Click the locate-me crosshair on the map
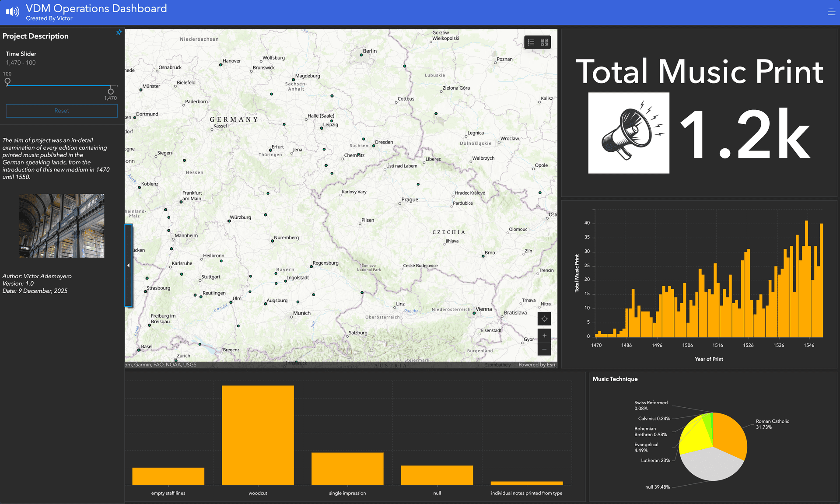This screenshot has width=840, height=504. (x=544, y=318)
